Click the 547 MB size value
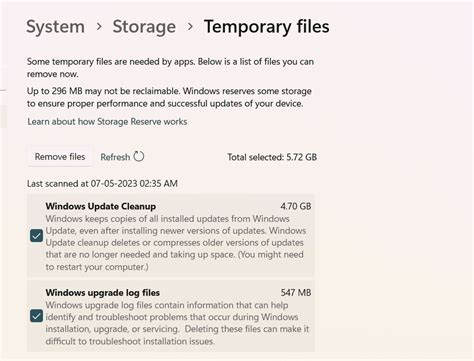 coord(296,293)
